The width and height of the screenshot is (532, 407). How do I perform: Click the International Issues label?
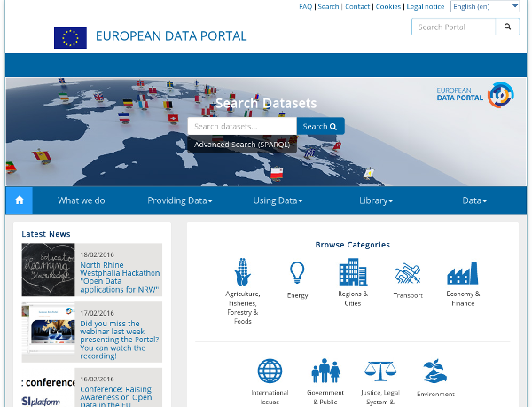[x=270, y=397]
